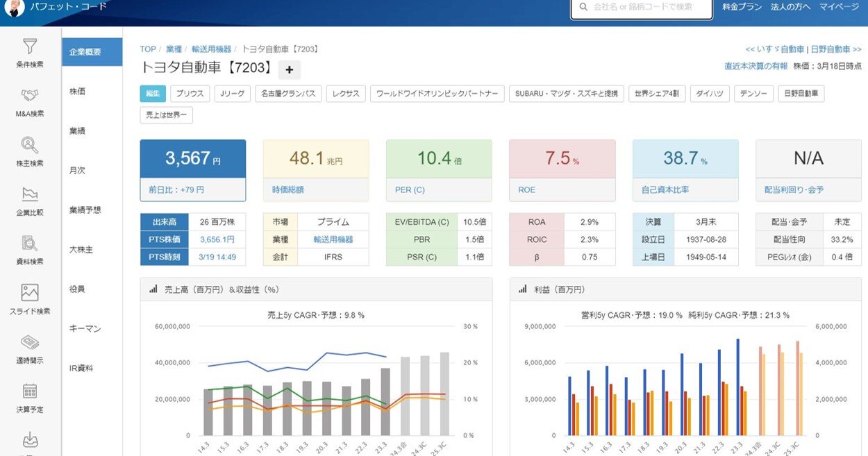Go to TOP breadcrumb link
The width and height of the screenshot is (868, 456).
point(148,49)
